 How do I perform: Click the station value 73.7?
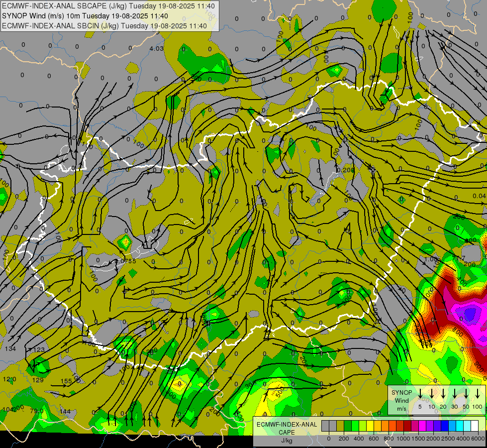click(x=459, y=258)
